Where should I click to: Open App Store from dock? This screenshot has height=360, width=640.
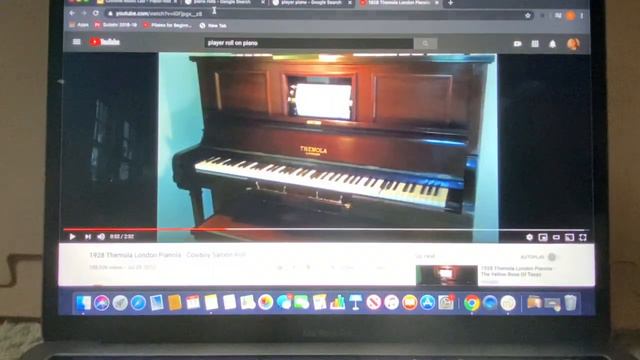(427, 303)
